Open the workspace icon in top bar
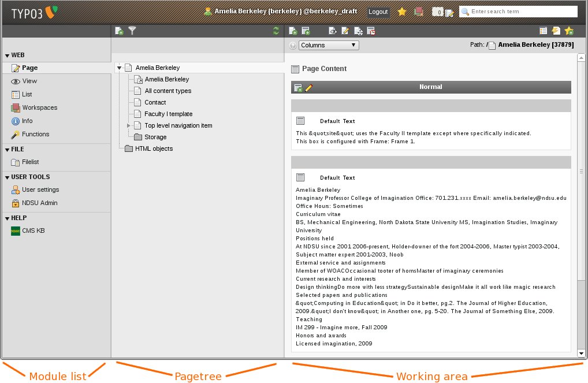Screen dimensions: 588x383 [419, 12]
